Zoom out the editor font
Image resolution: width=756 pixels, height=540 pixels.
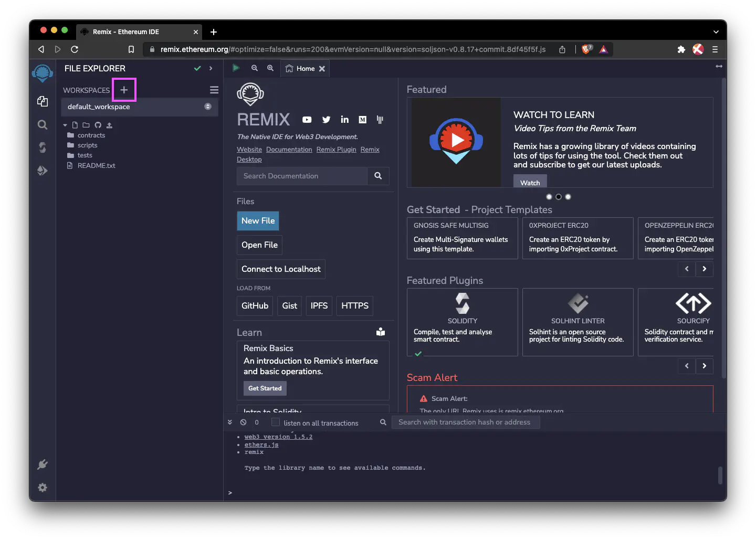point(255,68)
